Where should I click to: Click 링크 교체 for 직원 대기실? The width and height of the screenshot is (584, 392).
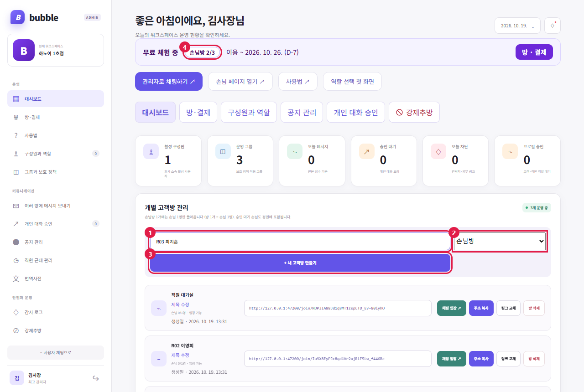(x=508, y=308)
